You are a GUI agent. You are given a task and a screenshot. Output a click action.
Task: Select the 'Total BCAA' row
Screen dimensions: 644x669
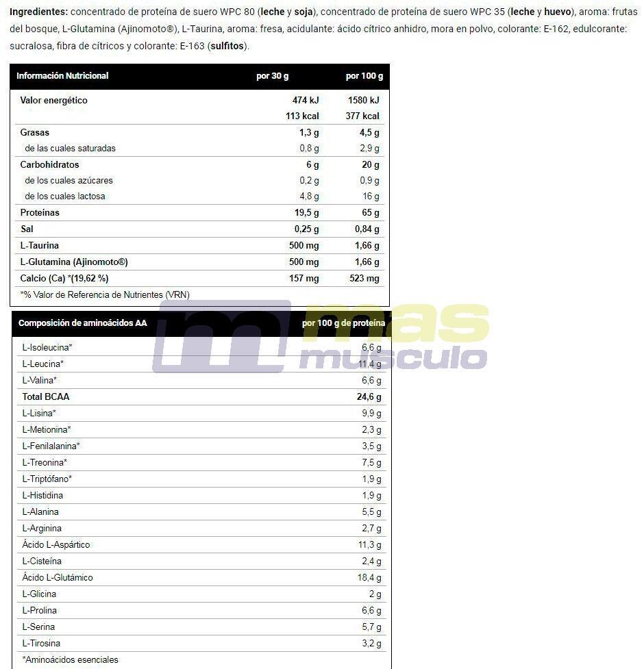tap(202, 396)
